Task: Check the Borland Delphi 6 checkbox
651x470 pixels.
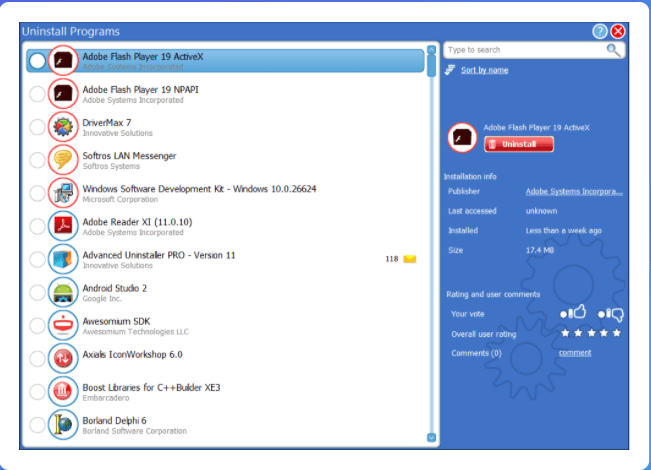Action: click(37, 425)
